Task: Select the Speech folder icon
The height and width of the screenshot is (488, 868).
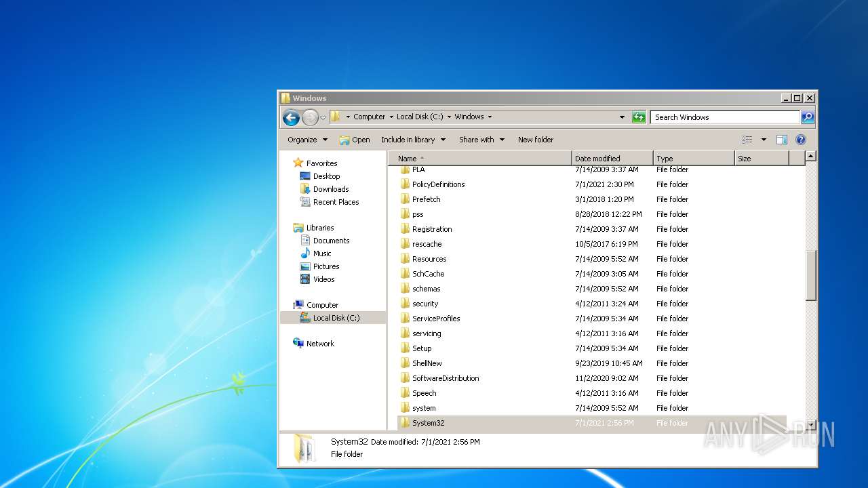Action: pyautogui.click(x=405, y=393)
